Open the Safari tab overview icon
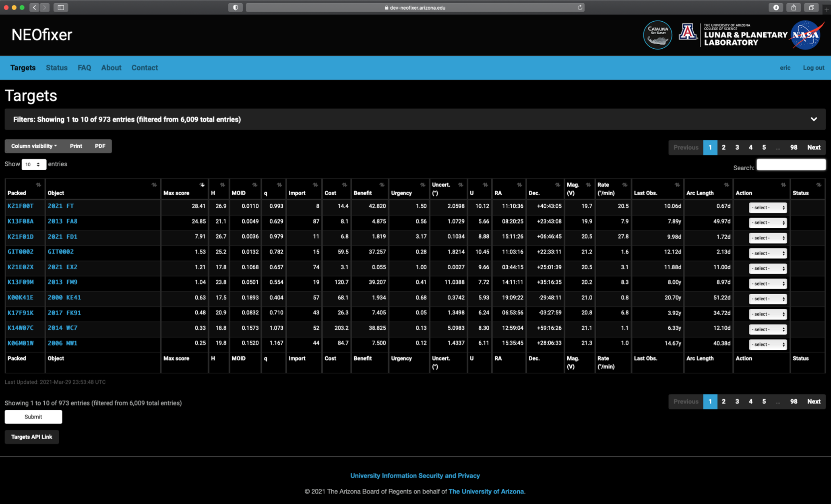The image size is (831, 504). 811,7
